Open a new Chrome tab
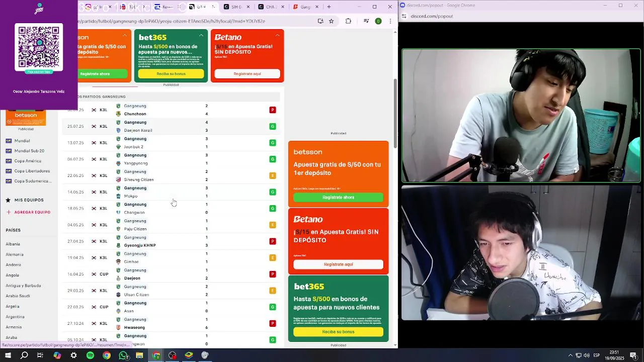644x362 pixels. [329, 7]
